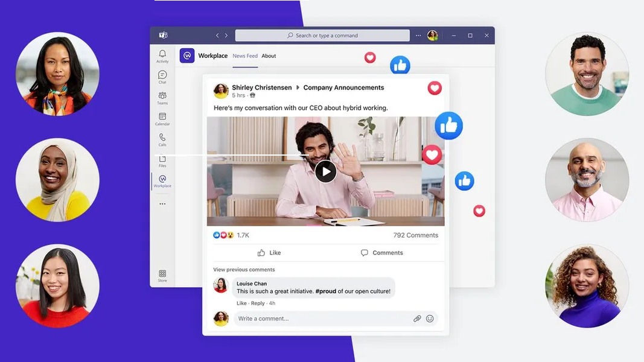Go to Teams section in sidebar
Screen dimensions: 644x362
[162, 97]
